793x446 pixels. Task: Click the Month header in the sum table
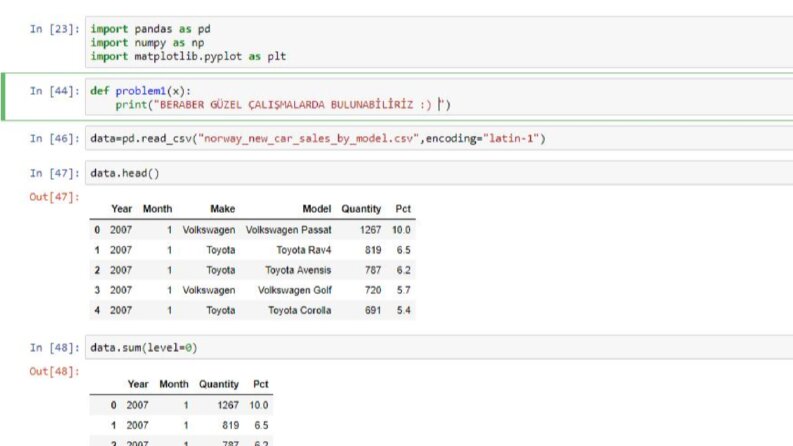click(x=173, y=384)
